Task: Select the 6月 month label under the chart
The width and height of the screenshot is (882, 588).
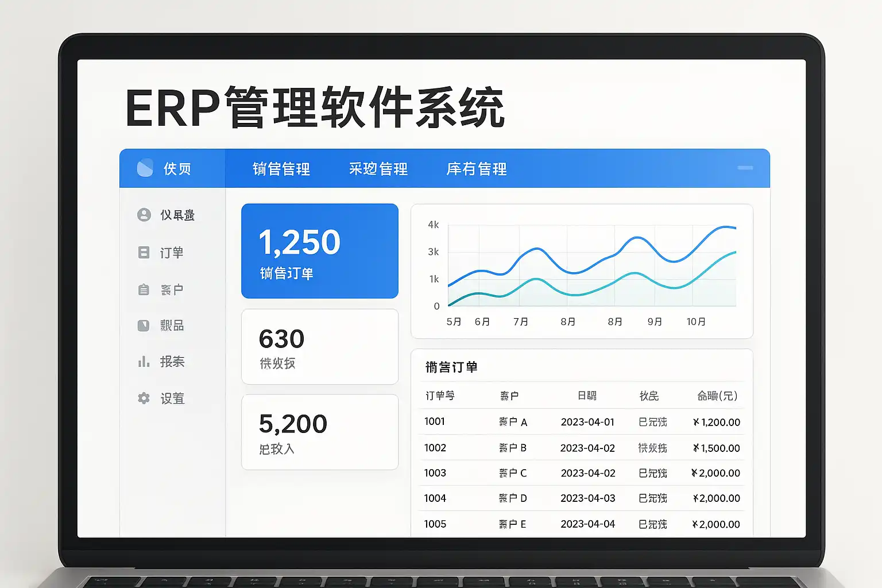Action: 482,322
